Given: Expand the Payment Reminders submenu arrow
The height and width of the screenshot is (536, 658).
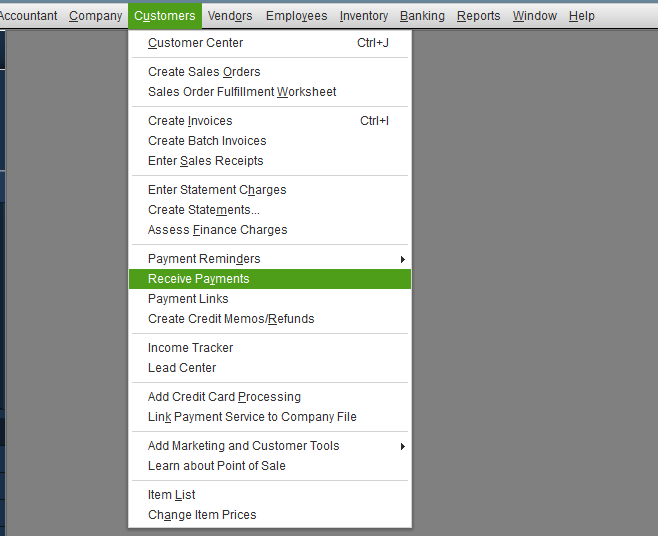Looking at the screenshot, I should coord(402,259).
